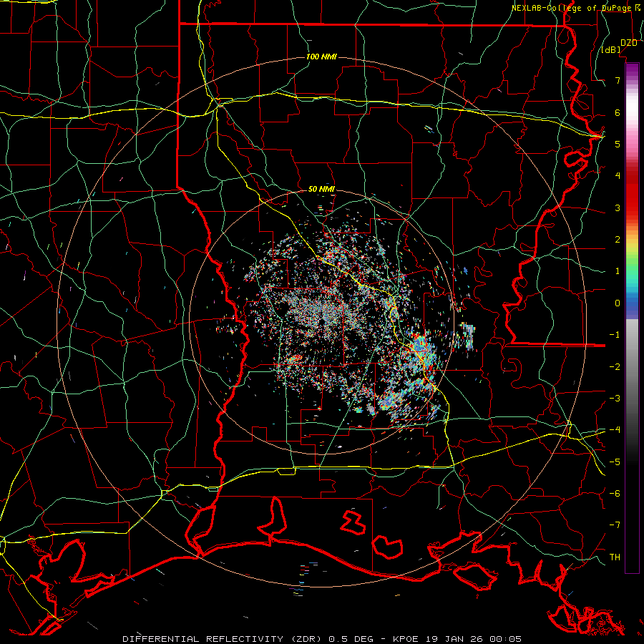644x644 pixels.
Task: Click the 100 NMI range ring label
Action: pyautogui.click(x=321, y=57)
